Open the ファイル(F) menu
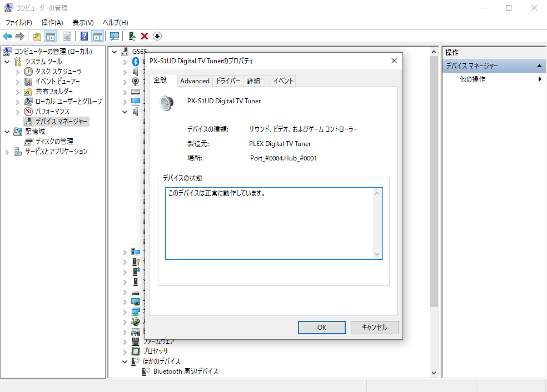Viewport: 547px width, 392px height. (18, 23)
